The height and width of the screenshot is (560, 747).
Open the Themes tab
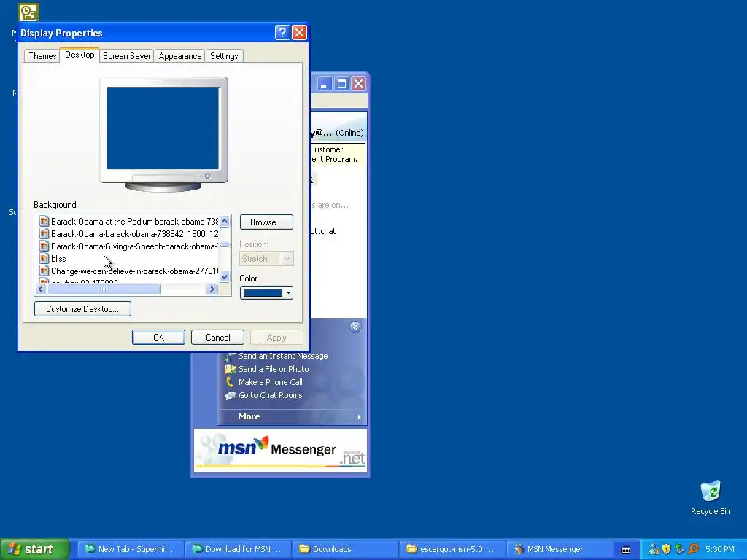coord(42,55)
